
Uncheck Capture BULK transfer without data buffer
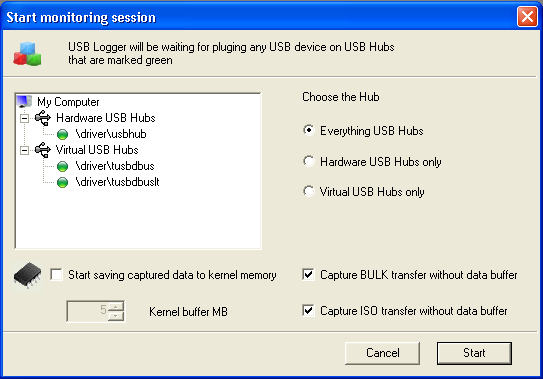pyautogui.click(x=308, y=274)
